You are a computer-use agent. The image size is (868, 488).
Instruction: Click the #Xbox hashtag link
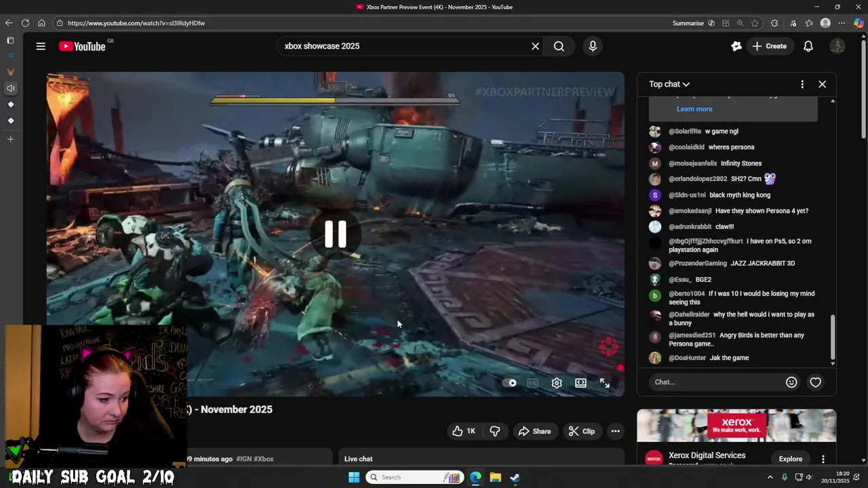tap(264, 459)
